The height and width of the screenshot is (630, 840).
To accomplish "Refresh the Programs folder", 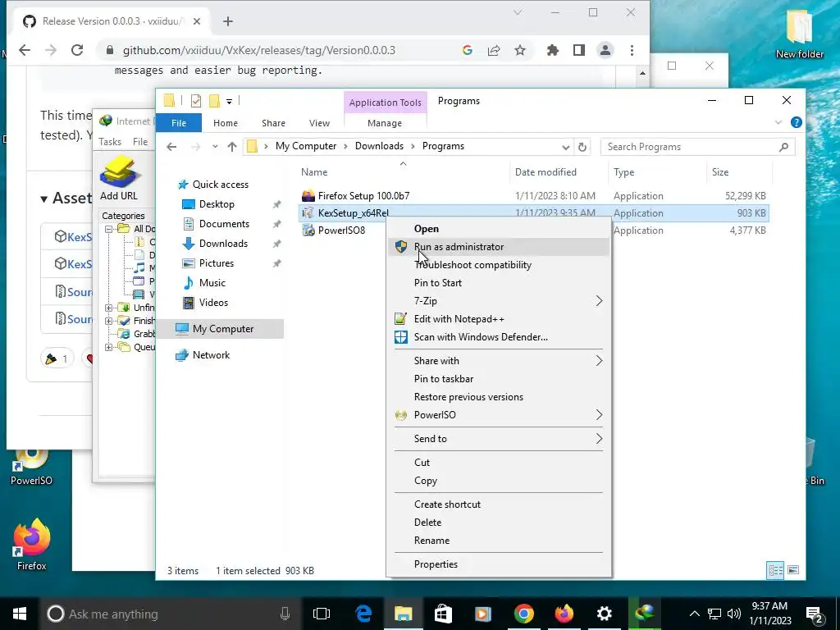I will (582, 147).
